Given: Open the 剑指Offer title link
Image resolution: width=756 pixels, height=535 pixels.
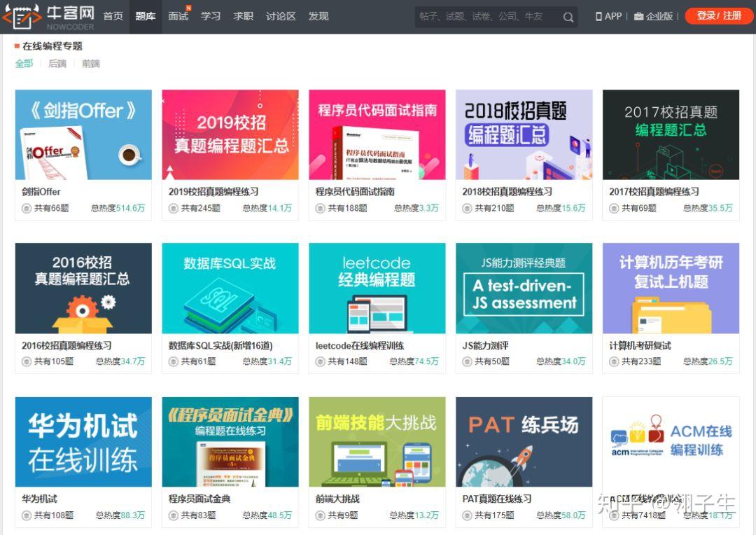Looking at the screenshot, I should [x=41, y=191].
